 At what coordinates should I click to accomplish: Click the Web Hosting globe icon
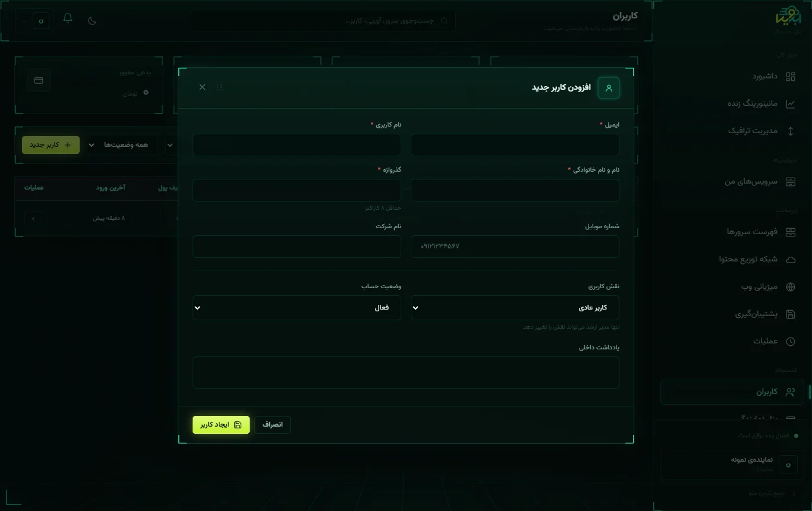click(x=791, y=287)
